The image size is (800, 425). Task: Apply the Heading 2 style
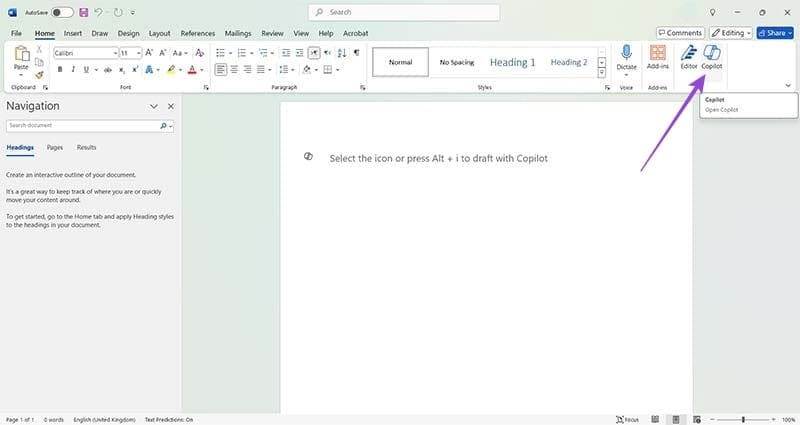(568, 62)
